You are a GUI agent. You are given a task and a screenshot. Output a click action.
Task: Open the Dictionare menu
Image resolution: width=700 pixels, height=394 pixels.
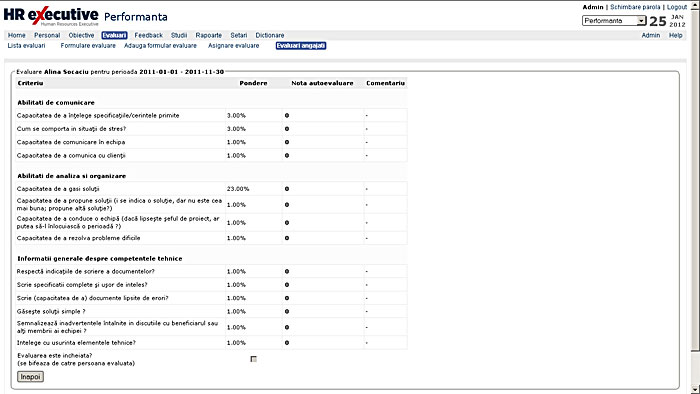tap(270, 35)
